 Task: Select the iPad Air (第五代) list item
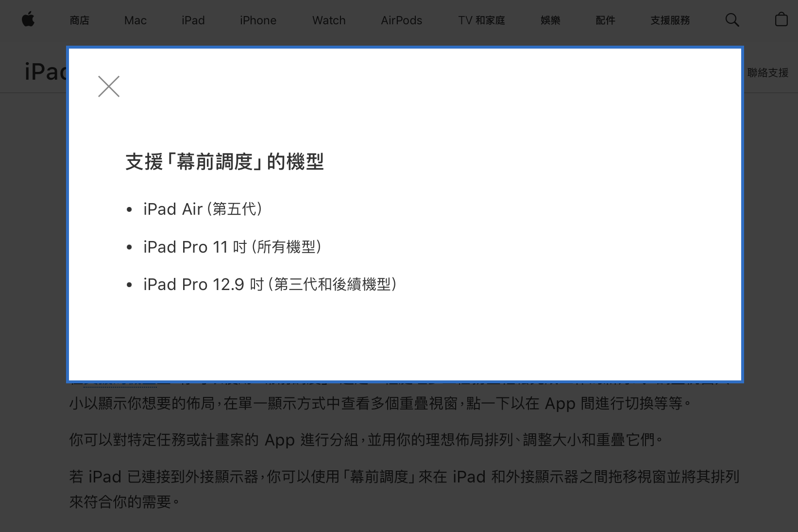[x=203, y=209]
